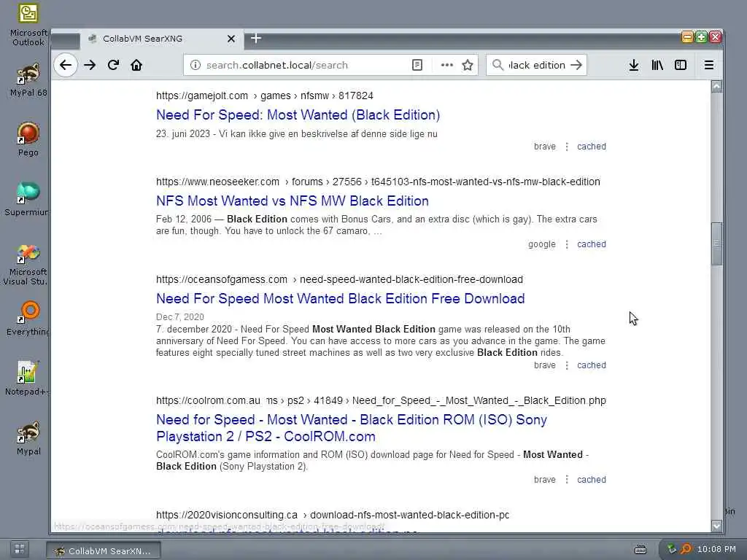Toggle reader view in address bar
747x560 pixels.
pos(417,65)
